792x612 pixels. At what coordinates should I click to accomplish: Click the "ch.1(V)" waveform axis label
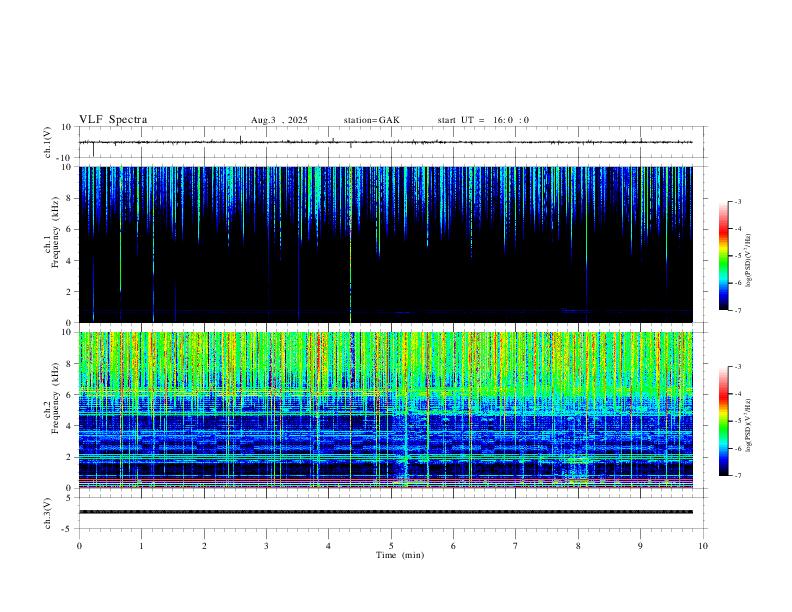click(48, 142)
